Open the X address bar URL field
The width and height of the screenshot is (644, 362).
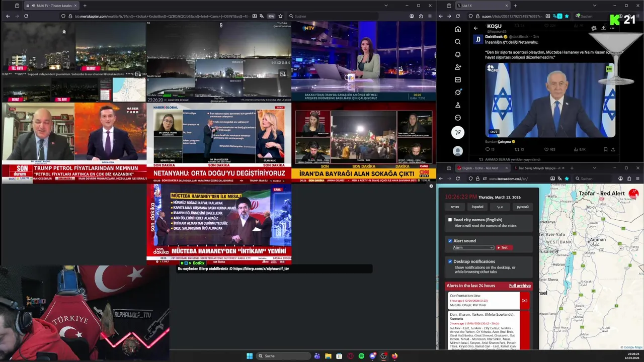pos(513,16)
